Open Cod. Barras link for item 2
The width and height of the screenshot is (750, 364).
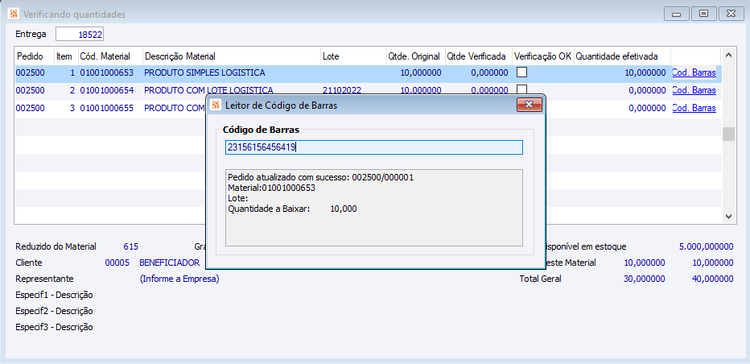pyautogui.click(x=694, y=90)
